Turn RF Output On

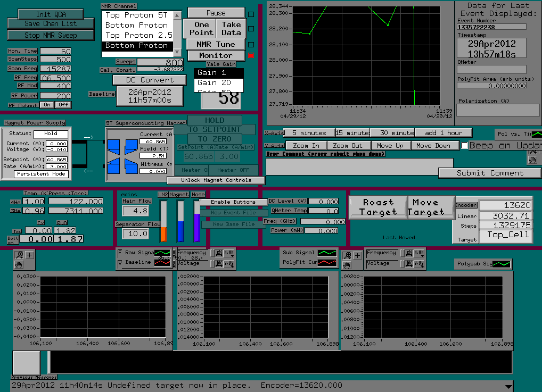click(x=47, y=105)
